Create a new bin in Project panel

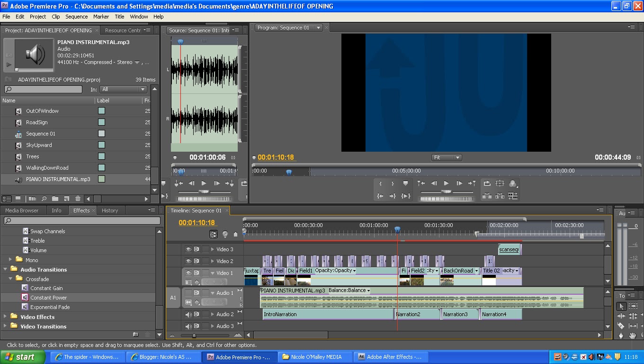[x=55, y=199]
